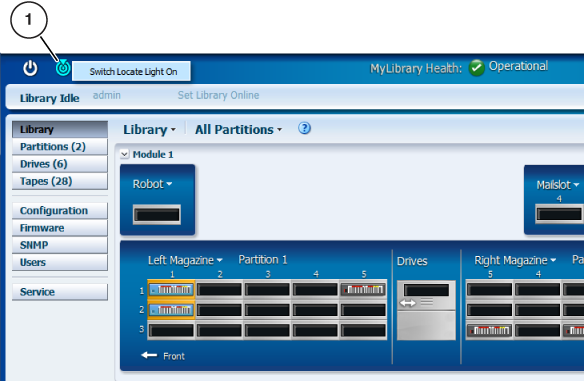
Task: Click empty left magazine slot row 3 column 5
Action: tap(364, 330)
